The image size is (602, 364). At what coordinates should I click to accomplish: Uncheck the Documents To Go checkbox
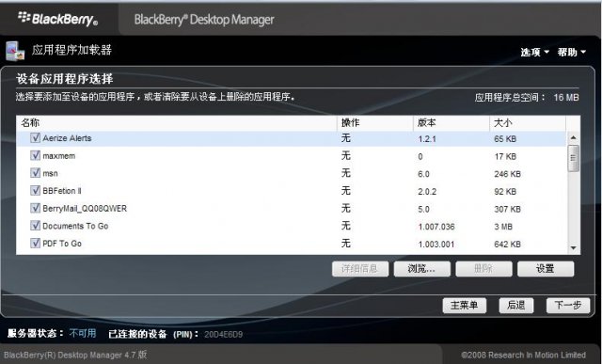pyautogui.click(x=36, y=226)
